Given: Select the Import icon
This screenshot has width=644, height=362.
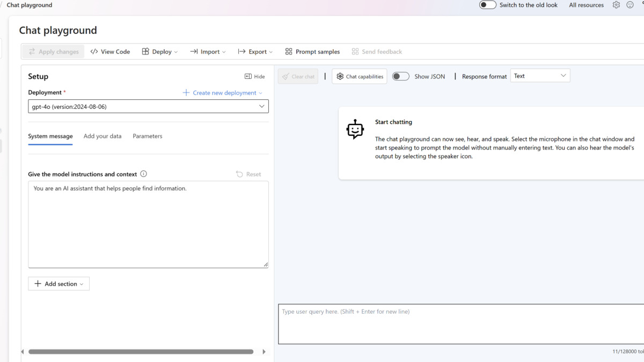Looking at the screenshot, I should (195, 51).
